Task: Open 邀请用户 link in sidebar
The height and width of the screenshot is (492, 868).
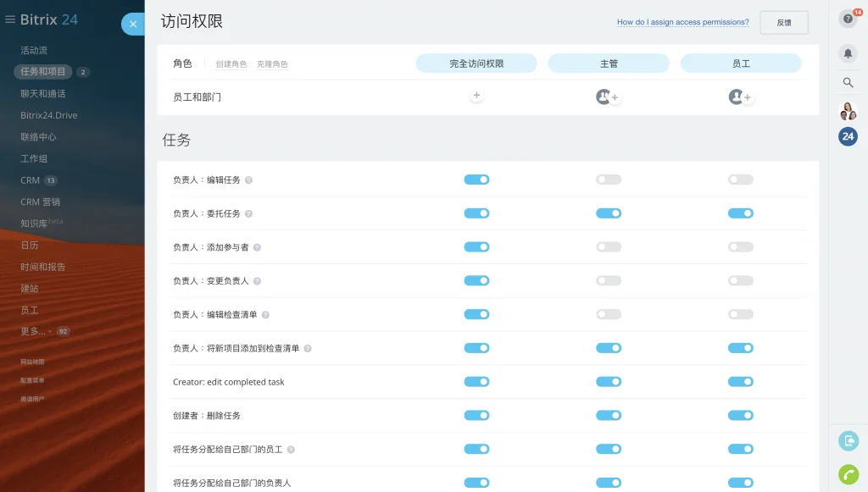Action: (32, 399)
